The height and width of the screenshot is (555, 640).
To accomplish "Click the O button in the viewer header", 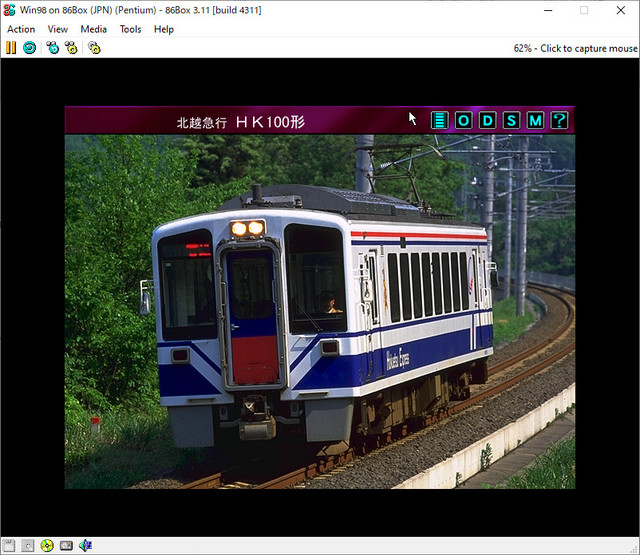I will coord(464,120).
